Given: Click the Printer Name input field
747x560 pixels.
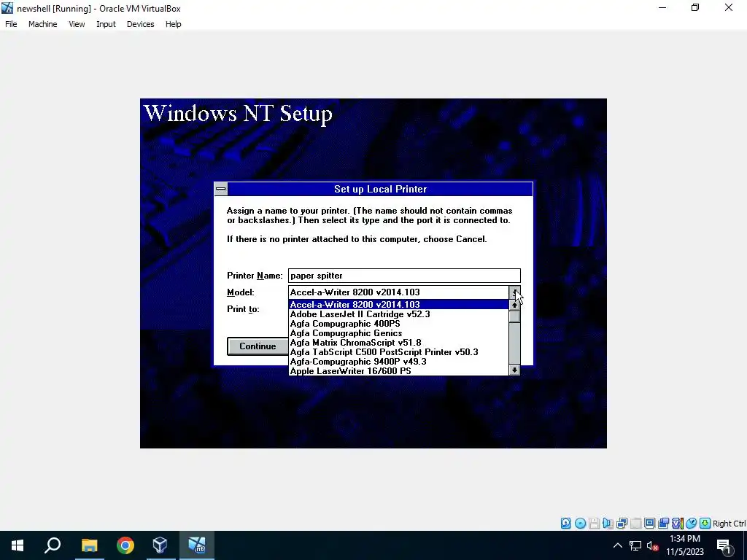Looking at the screenshot, I should pyautogui.click(x=404, y=275).
